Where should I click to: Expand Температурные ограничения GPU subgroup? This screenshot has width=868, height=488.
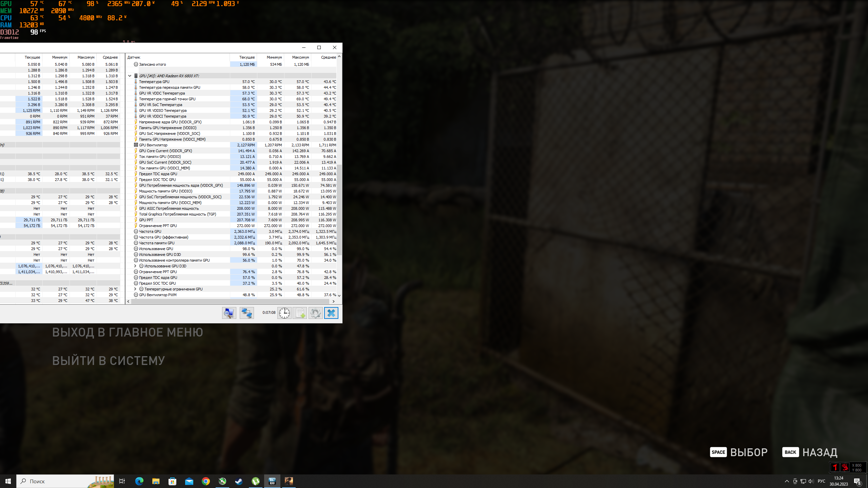coord(135,289)
